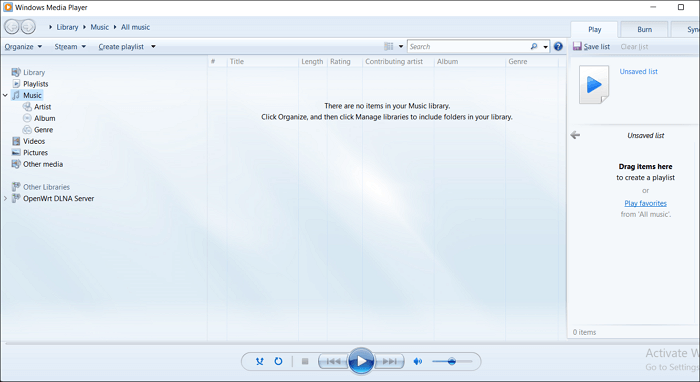700x382 pixels.
Task: Adjust the volume slider
Action: (x=452, y=361)
